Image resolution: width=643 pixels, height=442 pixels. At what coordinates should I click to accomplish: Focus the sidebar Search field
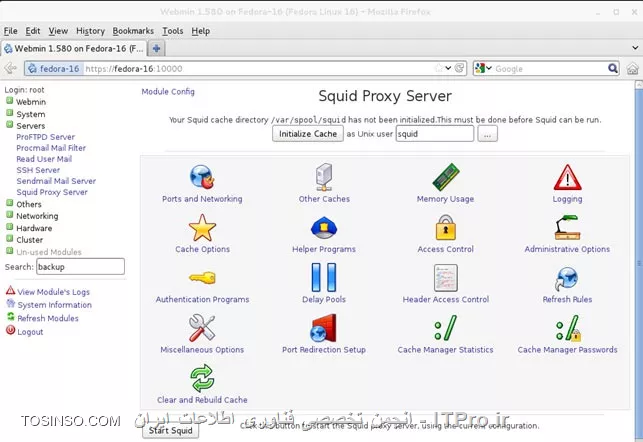point(80,267)
